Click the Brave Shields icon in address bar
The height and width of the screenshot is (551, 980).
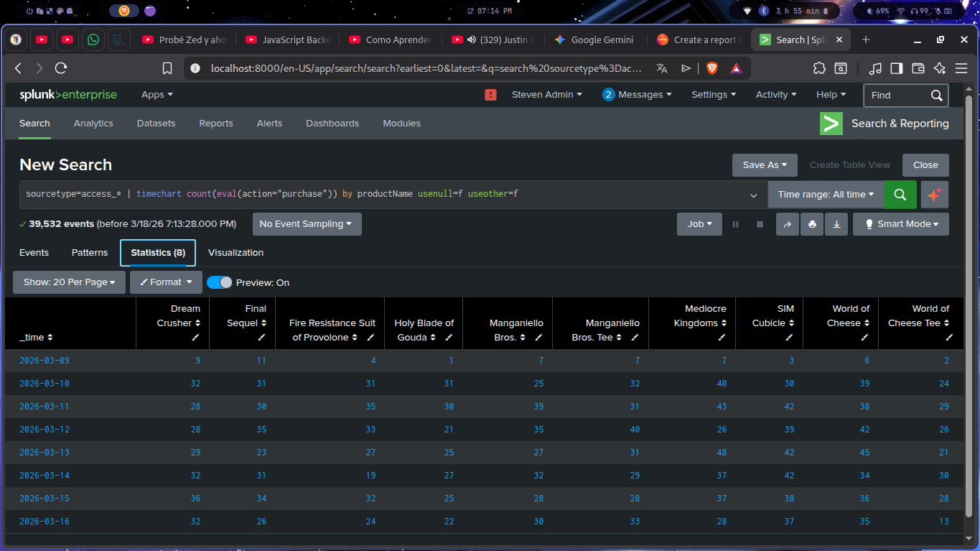pos(711,68)
